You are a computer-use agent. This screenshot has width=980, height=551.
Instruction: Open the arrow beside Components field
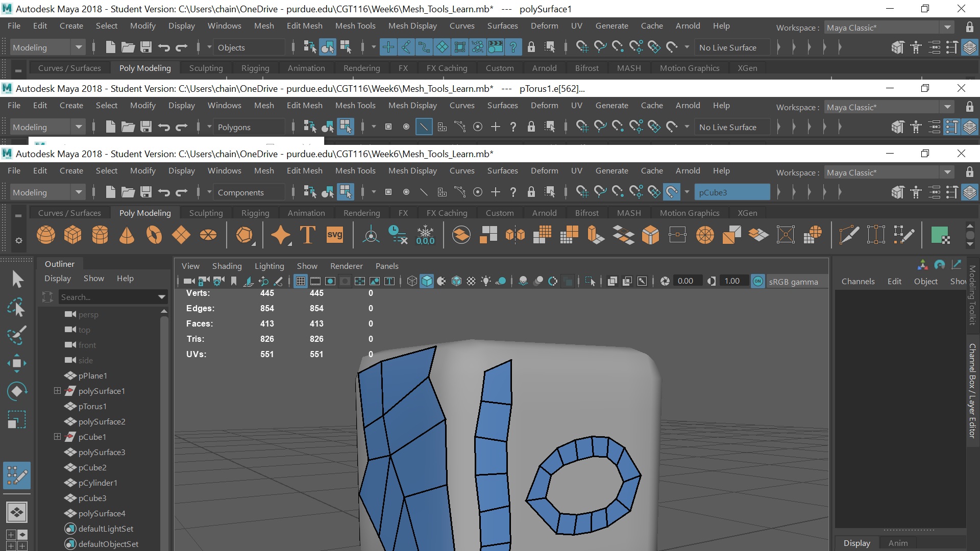(209, 192)
